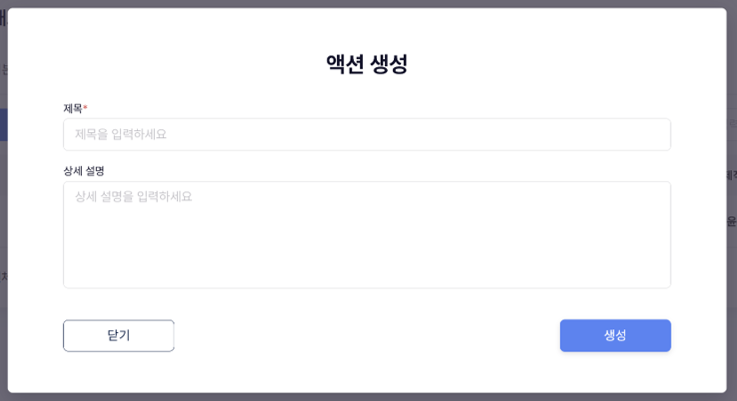Click the 제목을 입력하세요 placeholder text

120,134
